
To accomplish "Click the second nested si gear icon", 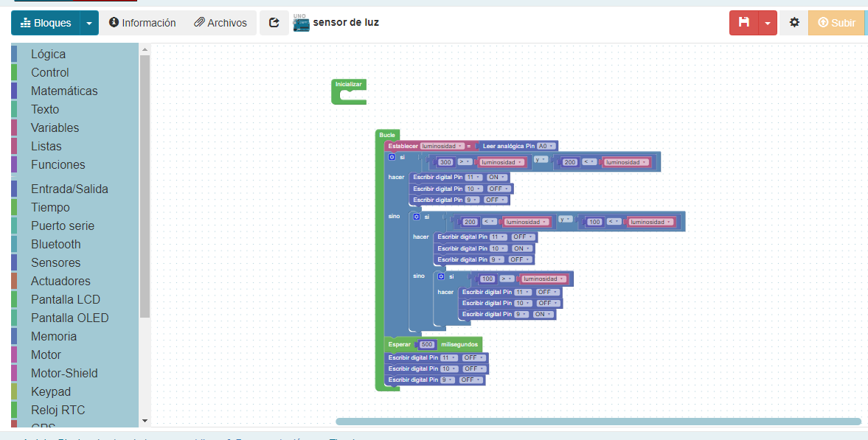I will [416, 217].
